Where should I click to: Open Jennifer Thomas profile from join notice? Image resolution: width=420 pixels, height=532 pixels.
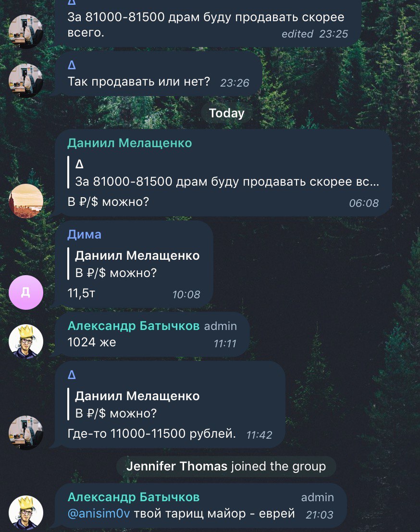click(x=177, y=466)
